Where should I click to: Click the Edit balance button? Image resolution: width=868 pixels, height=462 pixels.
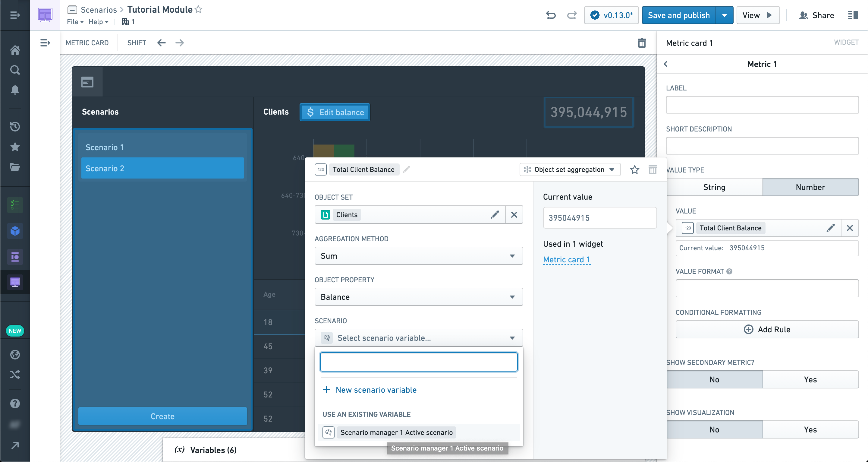coord(335,112)
